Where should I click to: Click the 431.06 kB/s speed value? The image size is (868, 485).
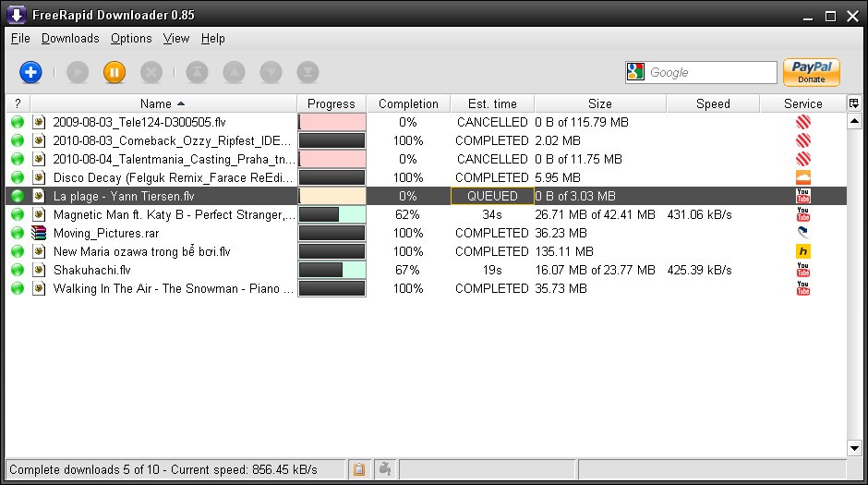pyautogui.click(x=699, y=214)
